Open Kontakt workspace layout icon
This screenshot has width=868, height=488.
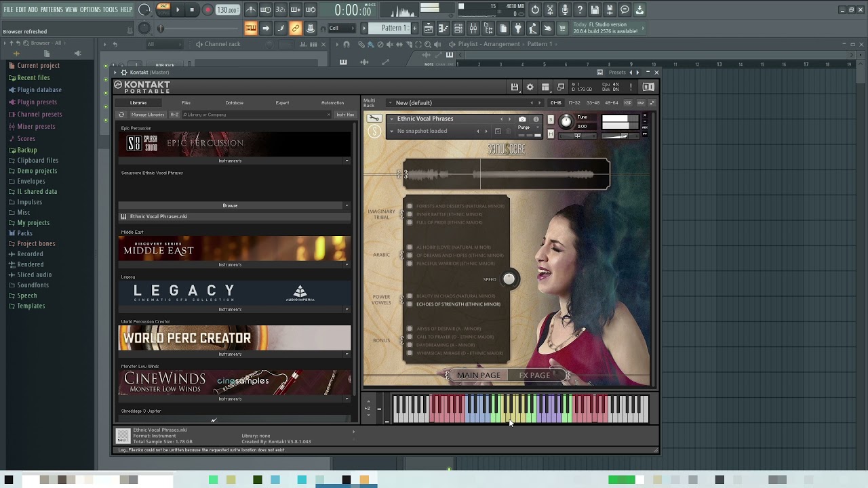(x=545, y=87)
